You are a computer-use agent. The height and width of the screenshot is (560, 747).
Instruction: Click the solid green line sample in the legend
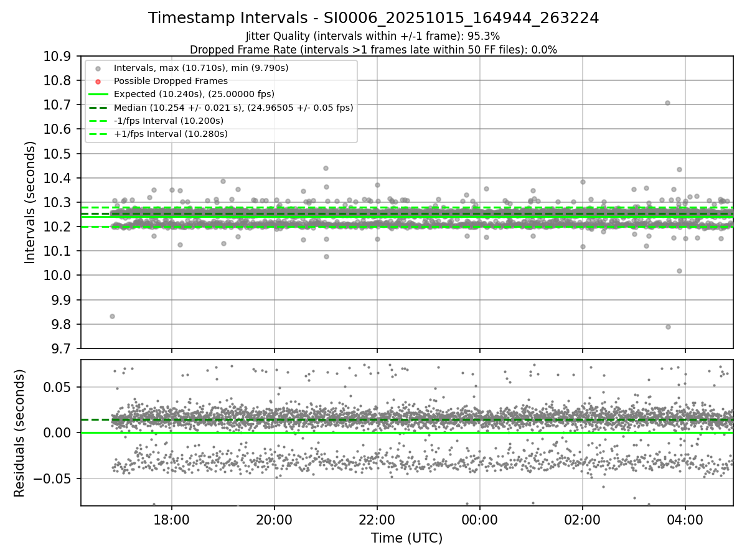[98, 94]
